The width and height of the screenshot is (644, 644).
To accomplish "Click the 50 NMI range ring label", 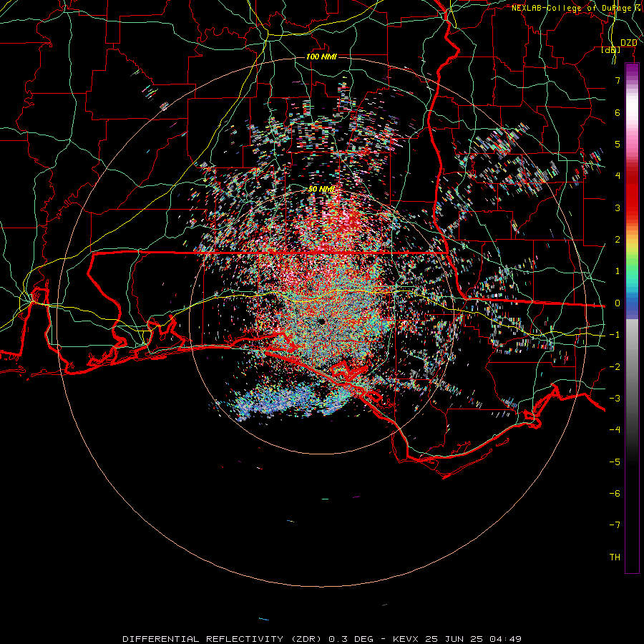I will pos(321,189).
